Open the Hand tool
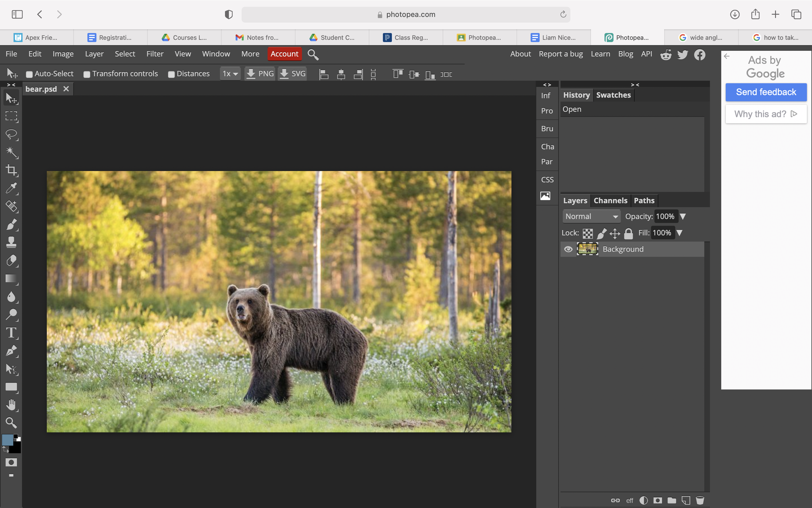The width and height of the screenshot is (812, 508). click(12, 405)
